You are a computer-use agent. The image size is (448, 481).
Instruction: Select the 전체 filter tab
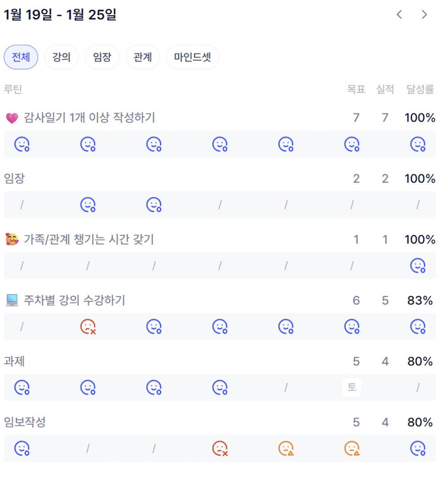pyautogui.click(x=21, y=57)
